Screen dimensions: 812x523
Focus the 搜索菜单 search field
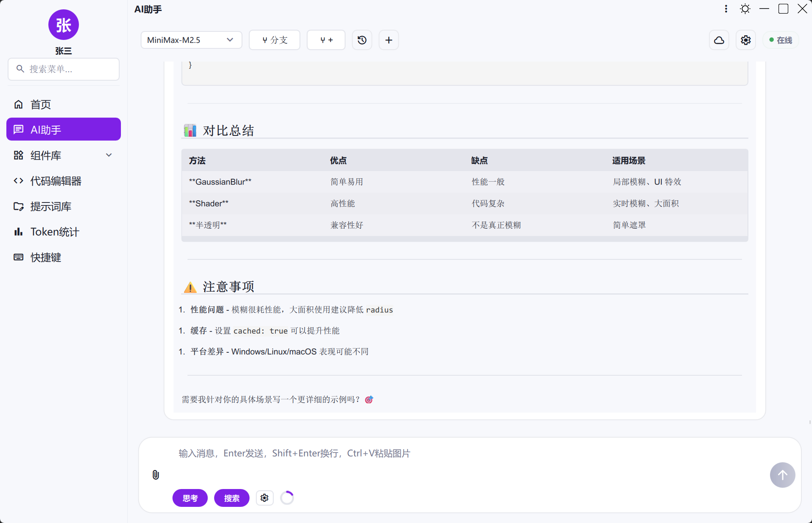pos(64,69)
